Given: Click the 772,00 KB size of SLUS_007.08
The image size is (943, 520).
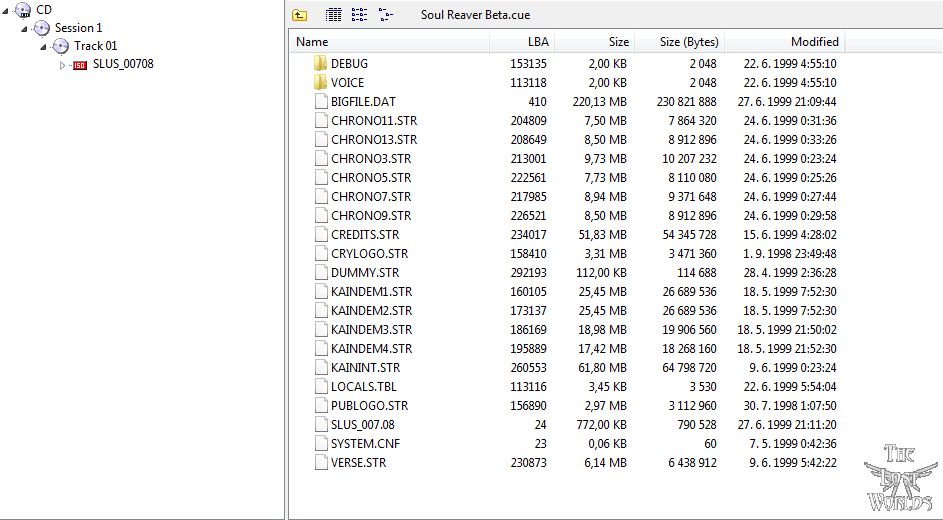Looking at the screenshot, I should (x=601, y=424).
